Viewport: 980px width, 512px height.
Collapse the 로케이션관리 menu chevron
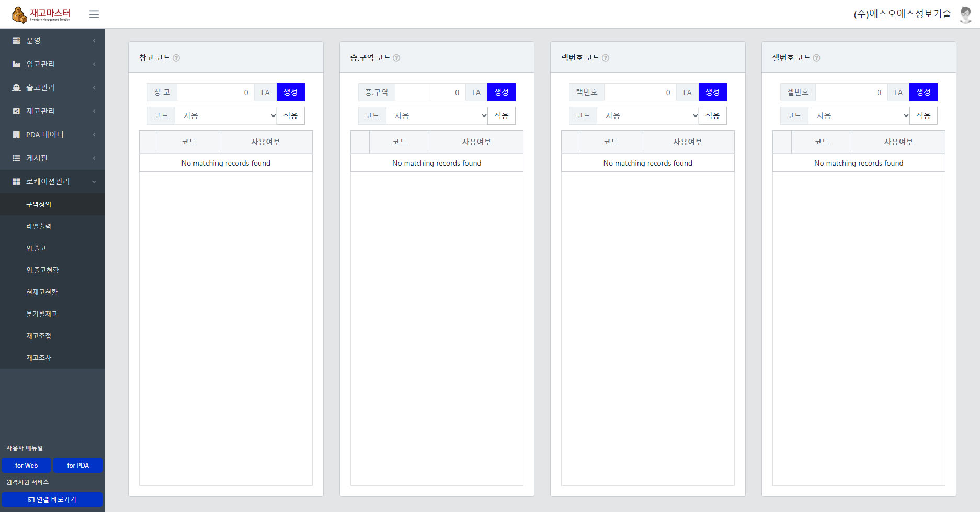[x=94, y=181]
